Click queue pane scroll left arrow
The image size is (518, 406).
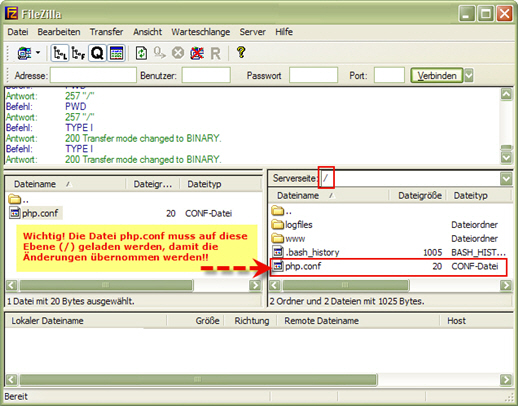click(x=11, y=380)
